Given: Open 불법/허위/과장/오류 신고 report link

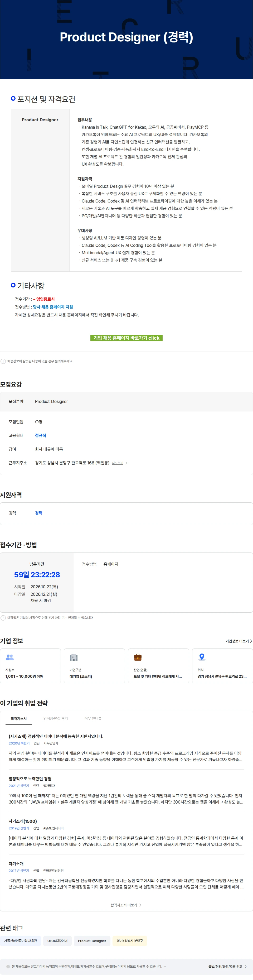Looking at the screenshot, I should coord(227,966).
